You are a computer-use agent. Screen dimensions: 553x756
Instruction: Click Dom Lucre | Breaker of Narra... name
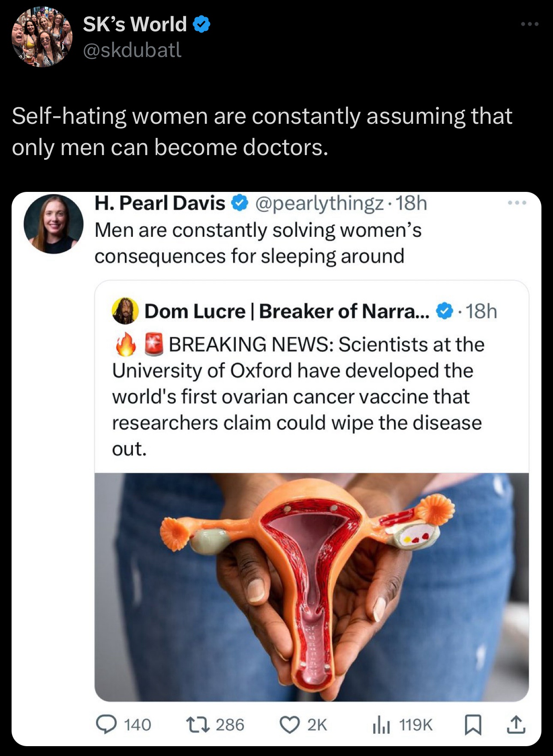(286, 311)
